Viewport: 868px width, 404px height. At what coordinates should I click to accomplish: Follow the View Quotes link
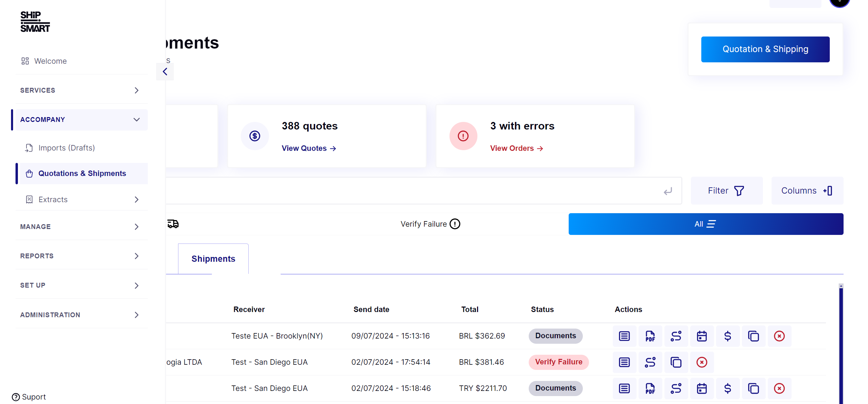(309, 148)
